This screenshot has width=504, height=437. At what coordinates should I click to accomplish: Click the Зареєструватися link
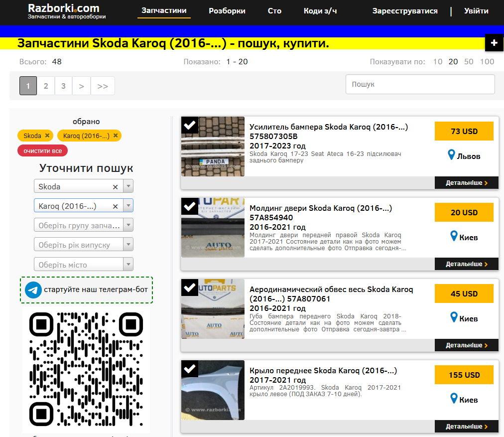(x=405, y=11)
